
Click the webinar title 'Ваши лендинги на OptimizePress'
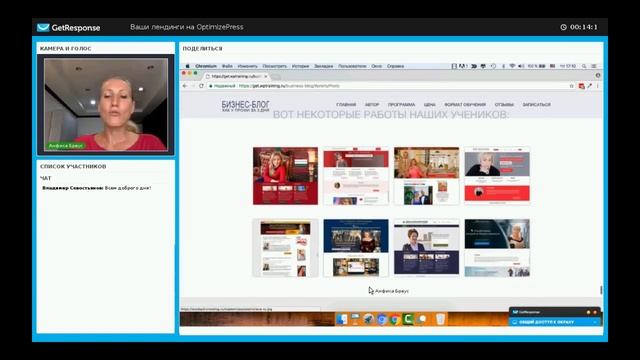click(x=187, y=27)
